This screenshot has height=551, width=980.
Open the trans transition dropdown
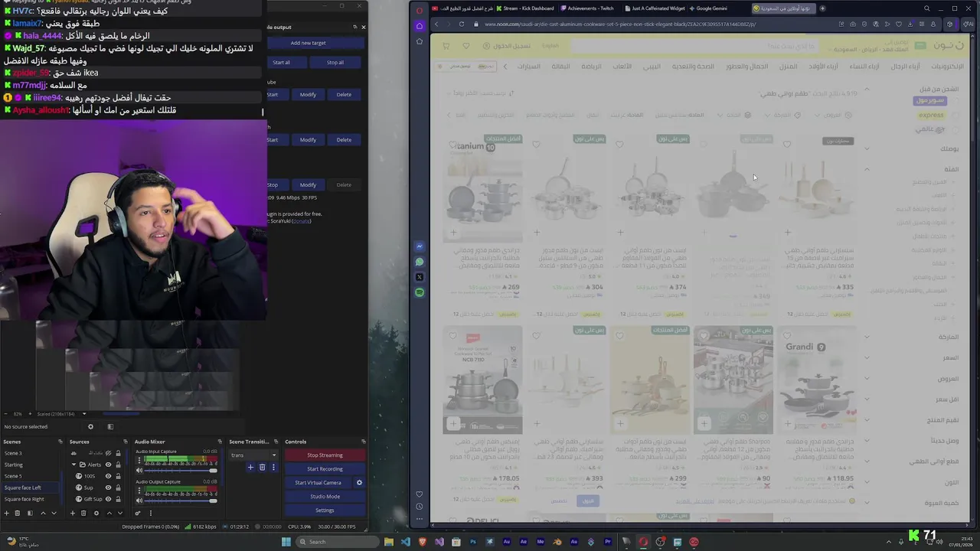(253, 455)
